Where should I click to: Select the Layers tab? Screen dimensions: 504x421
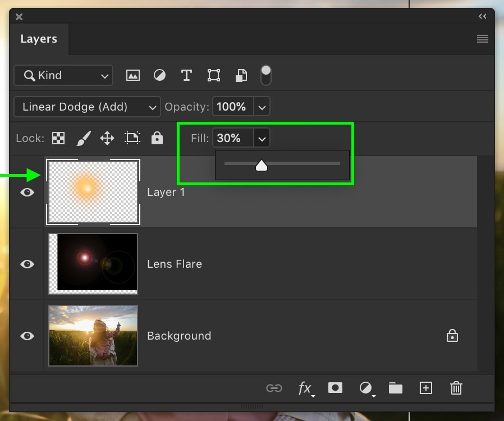coord(39,39)
